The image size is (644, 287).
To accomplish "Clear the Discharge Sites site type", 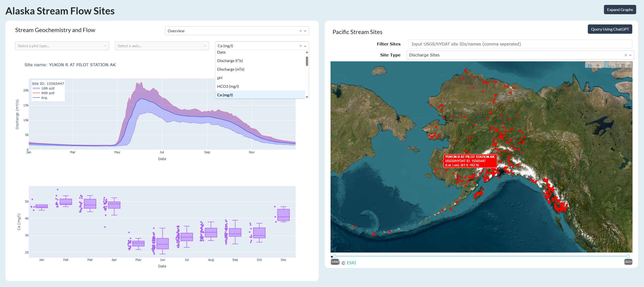I will [625, 55].
